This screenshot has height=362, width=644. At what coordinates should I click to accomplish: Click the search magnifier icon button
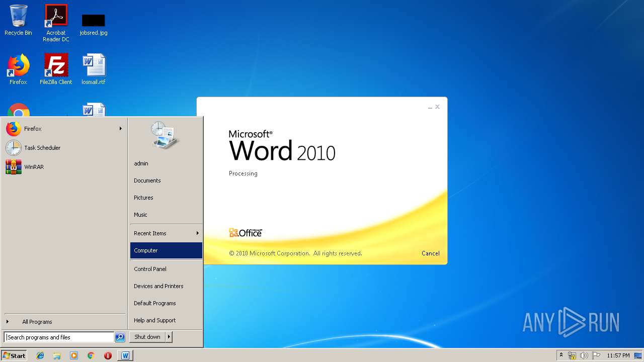(120, 337)
